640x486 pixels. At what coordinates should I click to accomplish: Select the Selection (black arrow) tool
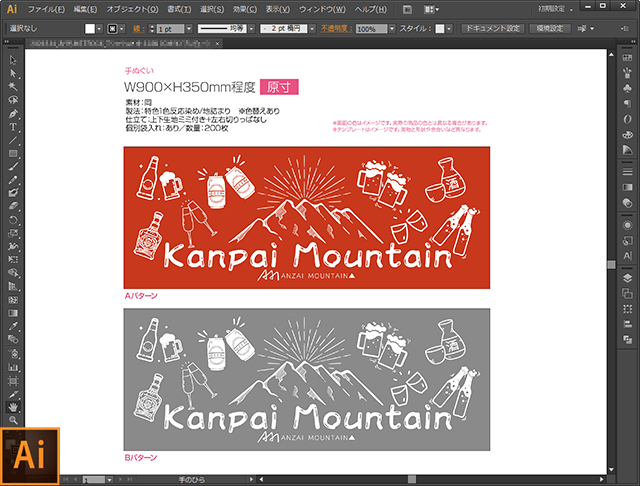pos(13,60)
